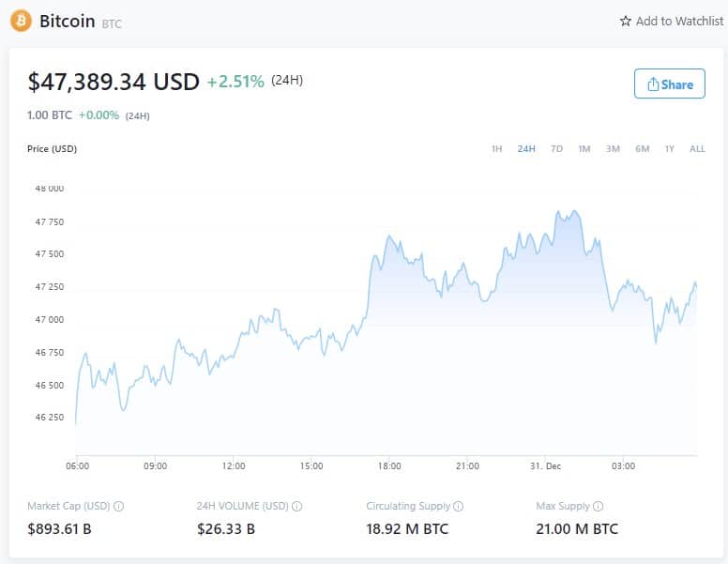Click the 31. Dec x-axis label

tap(546, 466)
